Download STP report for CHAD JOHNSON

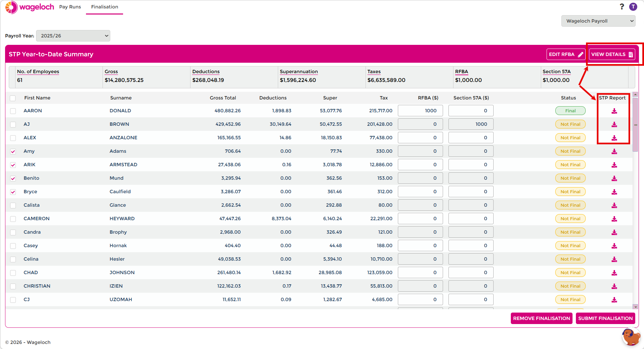coord(614,273)
